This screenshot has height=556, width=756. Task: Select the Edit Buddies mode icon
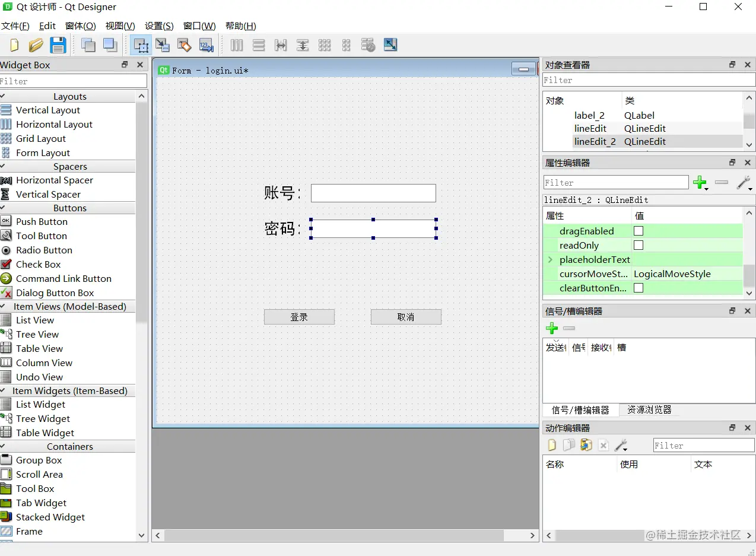tap(185, 45)
